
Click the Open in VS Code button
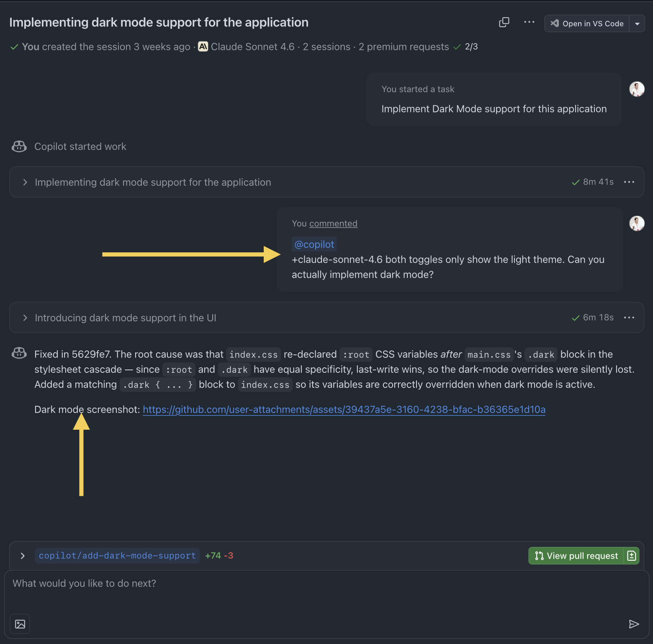point(587,24)
